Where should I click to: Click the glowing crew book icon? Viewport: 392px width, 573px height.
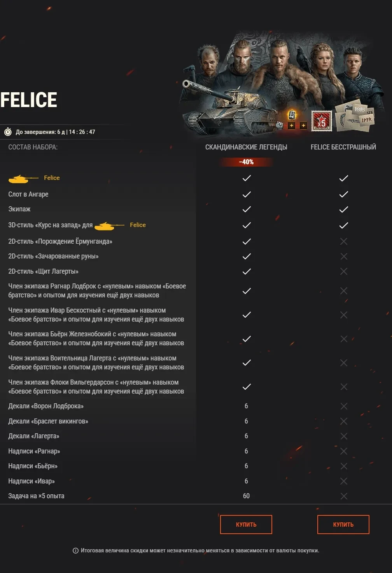tap(292, 115)
